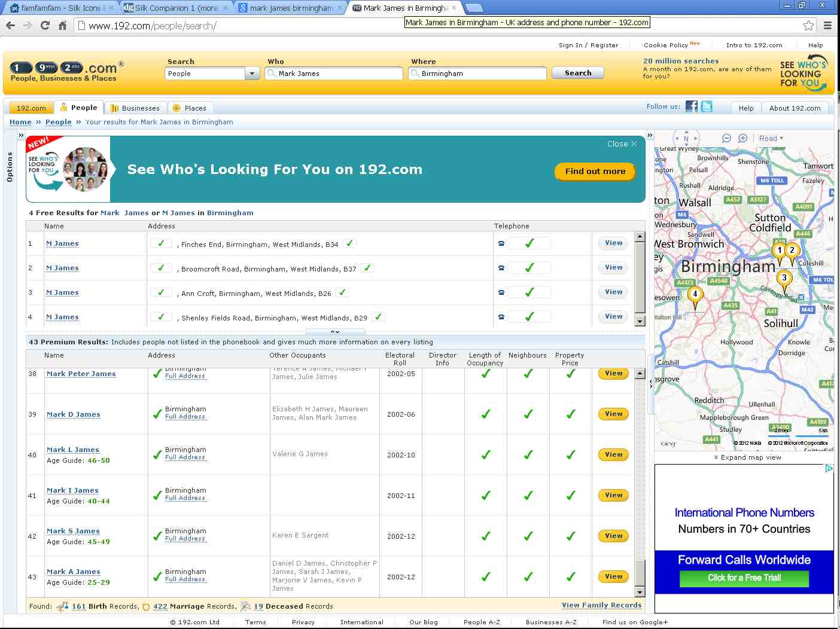Open Sign In / Register link
Image resolution: width=840 pixels, height=629 pixels.
coord(588,45)
